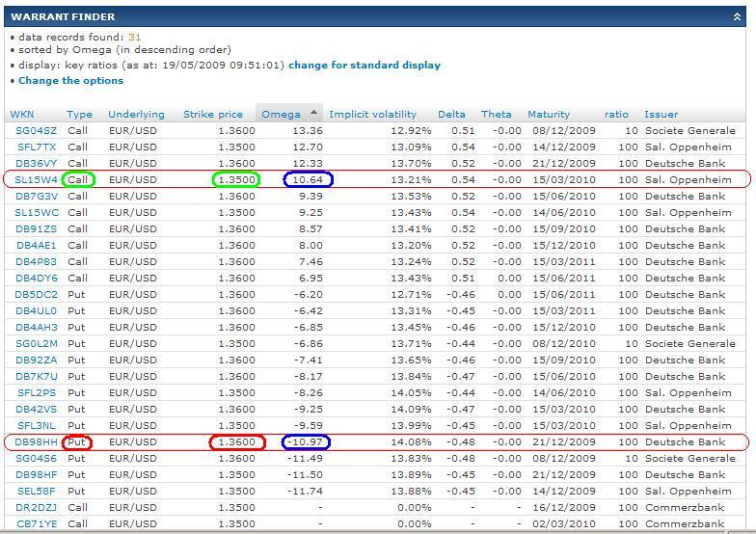
Task: Sort table by Strike price column
Action: tap(213, 115)
